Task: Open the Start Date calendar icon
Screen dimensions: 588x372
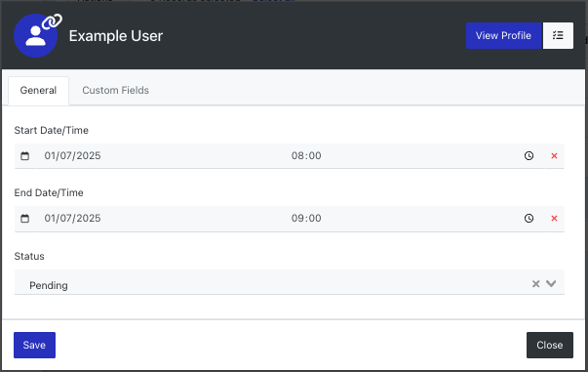Action: (x=24, y=156)
